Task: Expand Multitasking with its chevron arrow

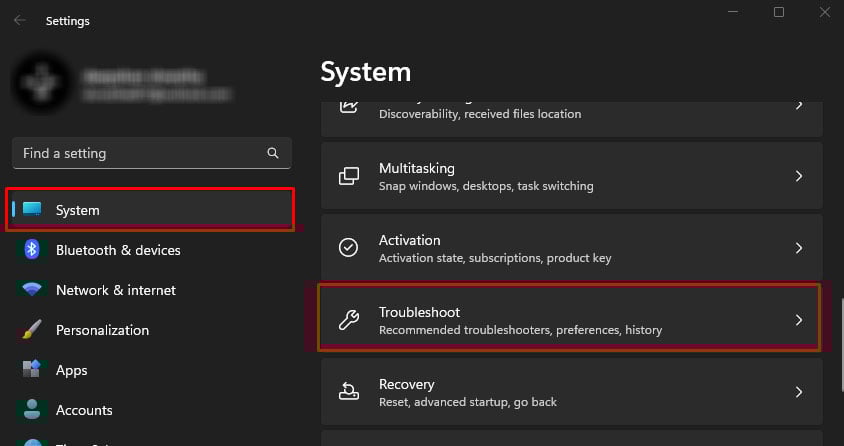Action: coord(798,176)
